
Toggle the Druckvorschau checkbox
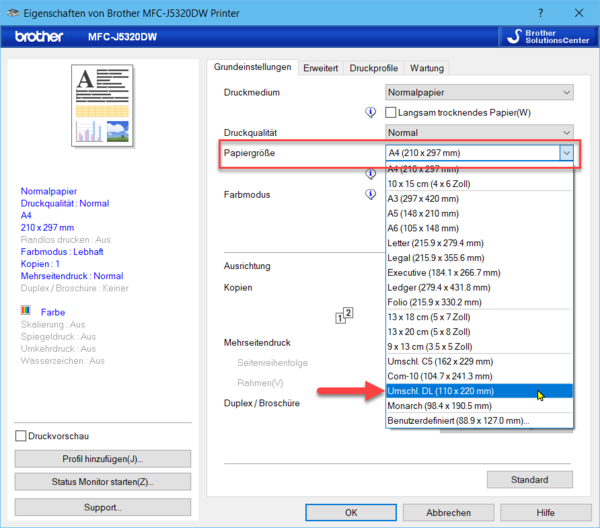[22, 436]
